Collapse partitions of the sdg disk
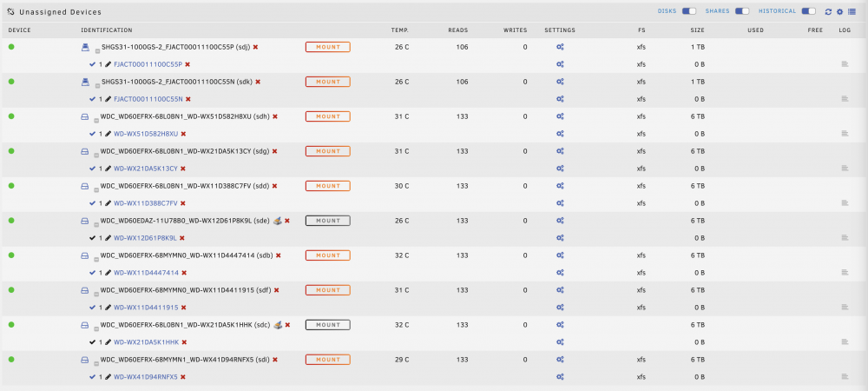This screenshot has height=391, width=868. point(97,155)
